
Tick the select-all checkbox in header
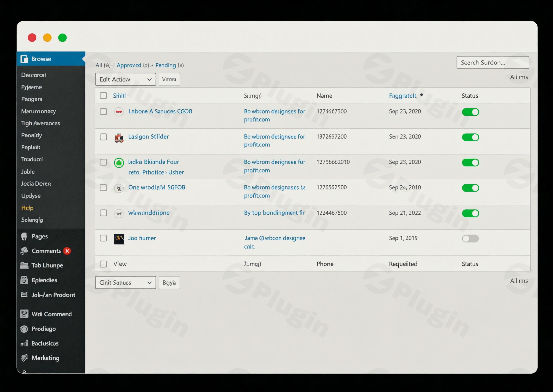coord(103,96)
